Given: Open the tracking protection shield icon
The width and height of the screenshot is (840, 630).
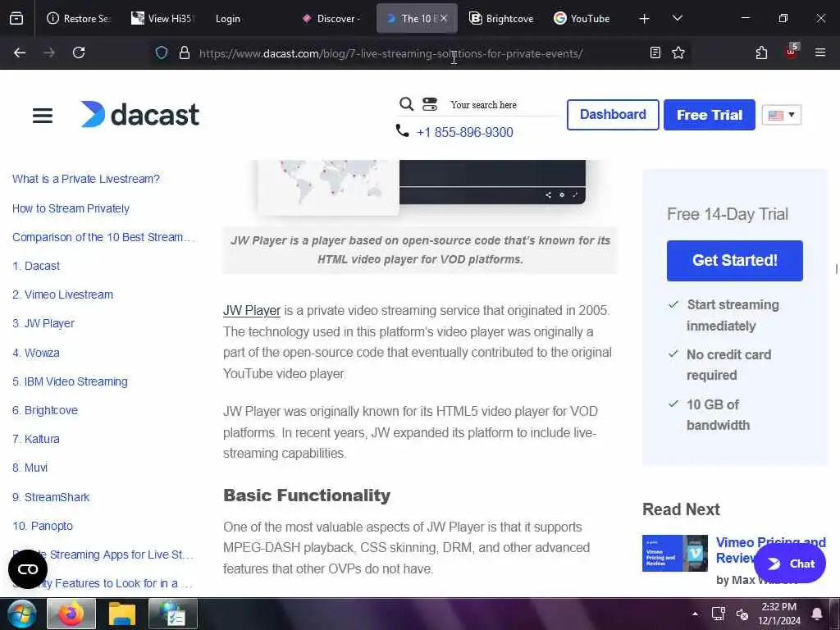Looking at the screenshot, I should [162, 52].
